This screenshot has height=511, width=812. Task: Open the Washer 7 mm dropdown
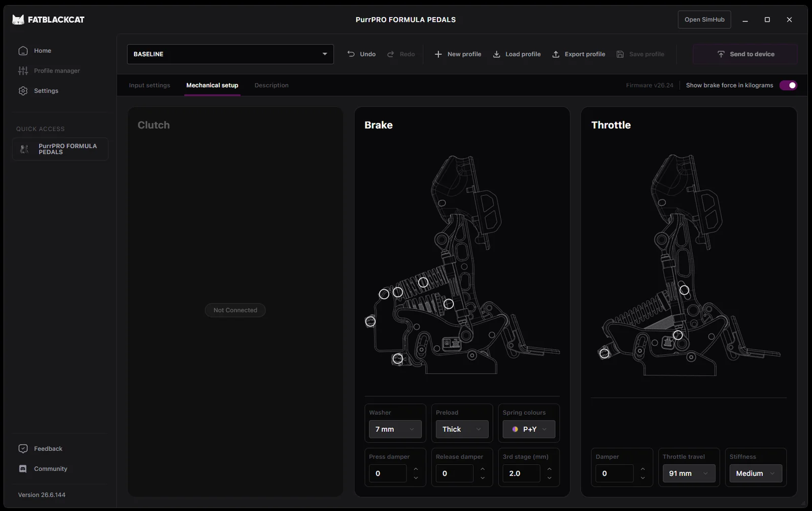click(x=395, y=429)
